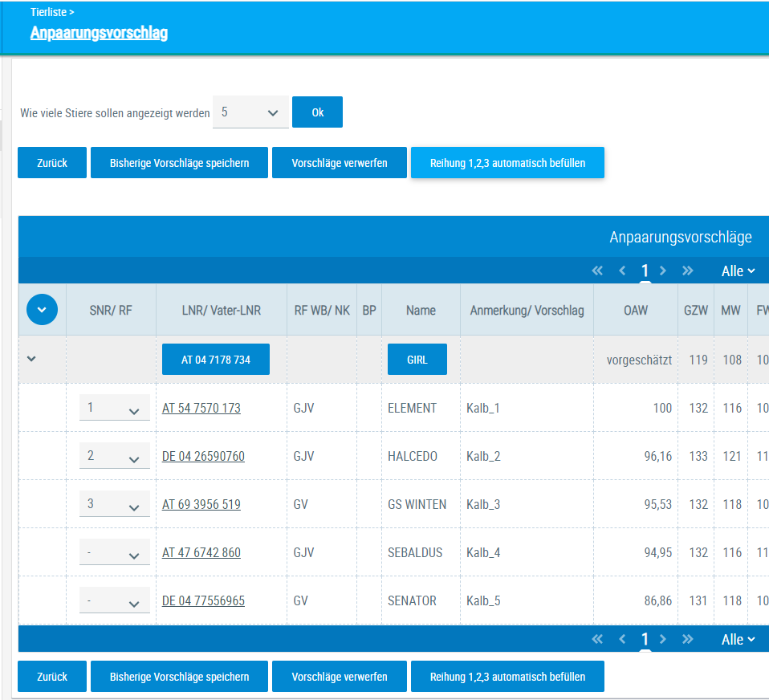The image size is (769, 700).
Task: Open ranking dropdown for SEBALDUS row
Action: click(114, 553)
